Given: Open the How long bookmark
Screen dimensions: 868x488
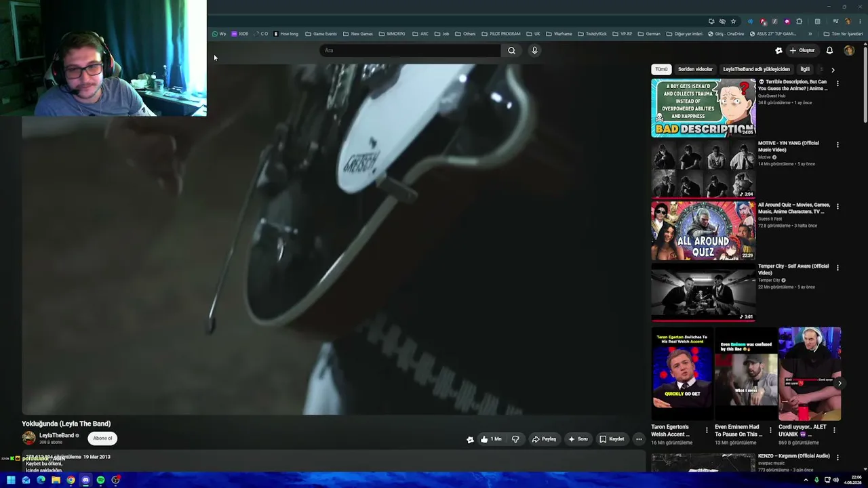Looking at the screenshot, I should [x=286, y=34].
